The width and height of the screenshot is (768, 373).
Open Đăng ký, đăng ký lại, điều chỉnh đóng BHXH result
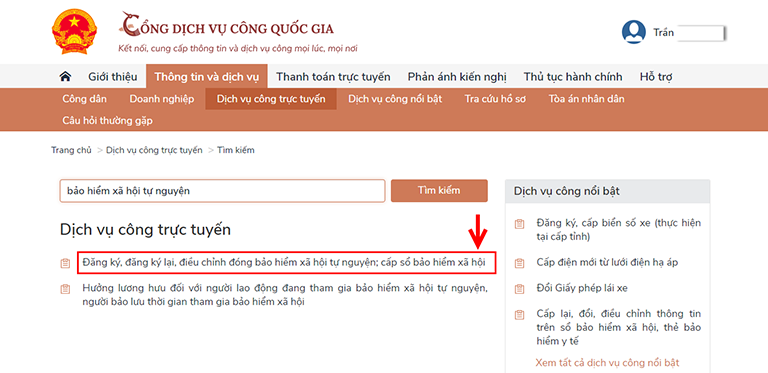(x=284, y=263)
